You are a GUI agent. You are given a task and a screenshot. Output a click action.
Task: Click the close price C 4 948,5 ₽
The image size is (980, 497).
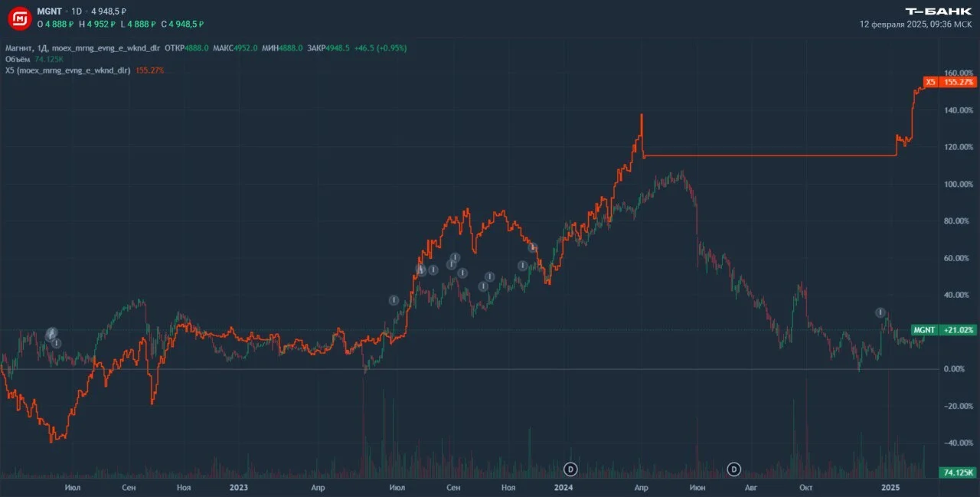pos(182,24)
